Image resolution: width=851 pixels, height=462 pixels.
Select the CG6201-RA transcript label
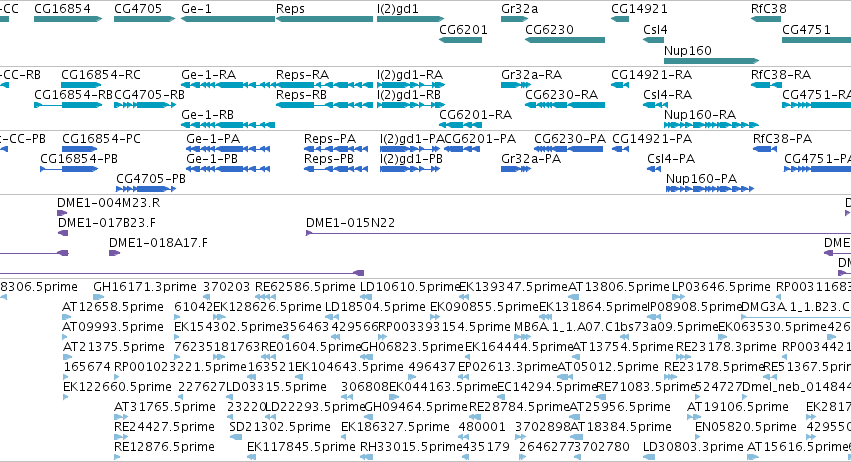pos(475,115)
